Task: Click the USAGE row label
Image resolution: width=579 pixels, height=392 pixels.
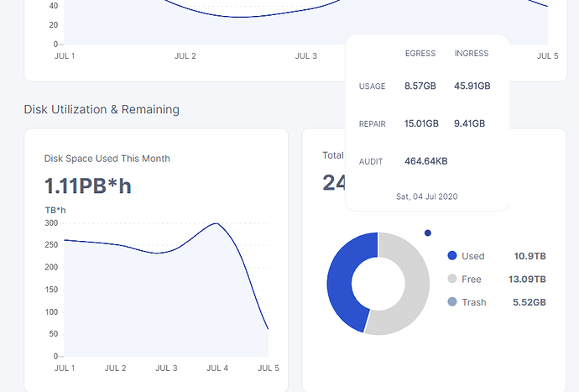Action: click(373, 86)
